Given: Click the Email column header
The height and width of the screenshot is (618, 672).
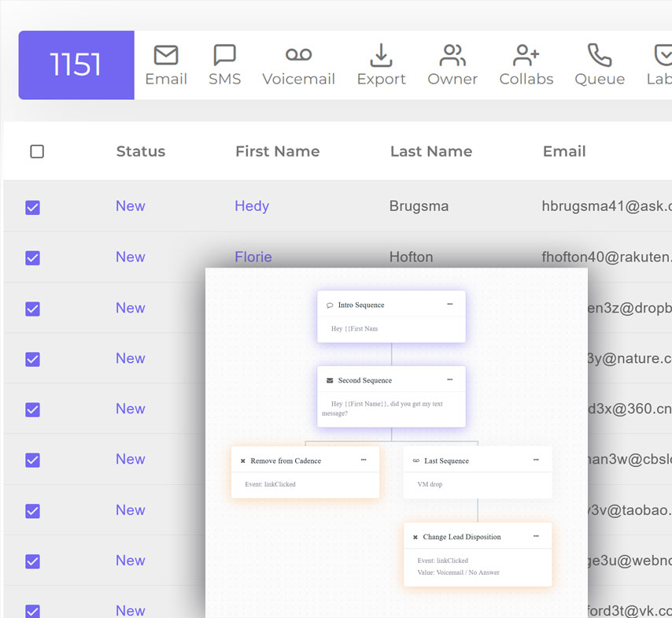Looking at the screenshot, I should click(x=564, y=151).
